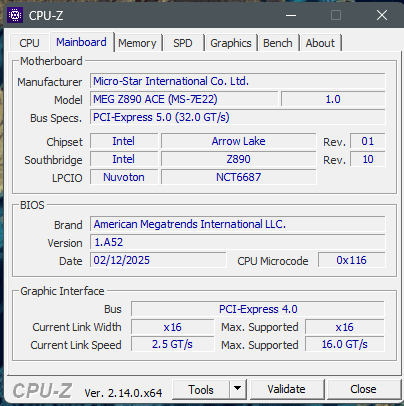Click the version text Ver. 2.14.0.x64
The height and width of the screenshot is (406, 404).
click(x=123, y=393)
